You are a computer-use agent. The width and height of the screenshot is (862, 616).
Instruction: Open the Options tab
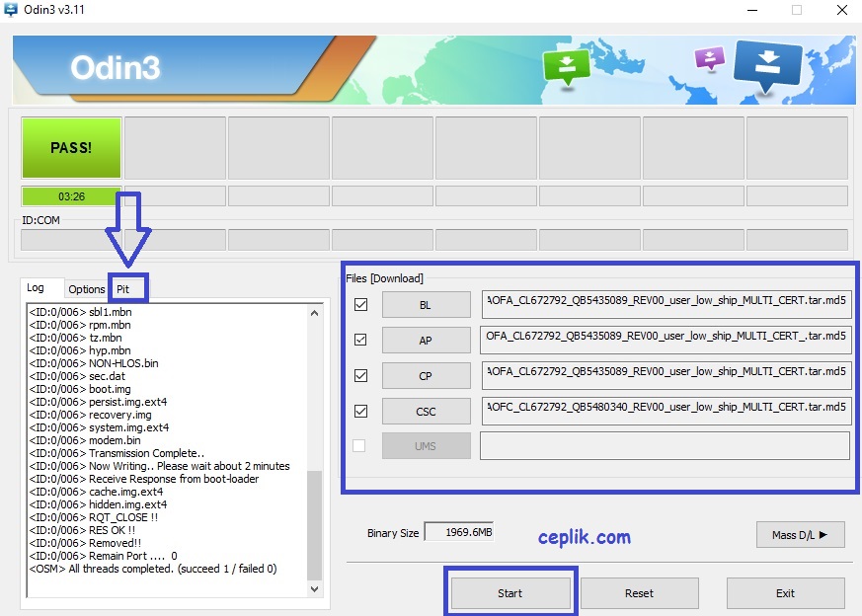click(86, 289)
